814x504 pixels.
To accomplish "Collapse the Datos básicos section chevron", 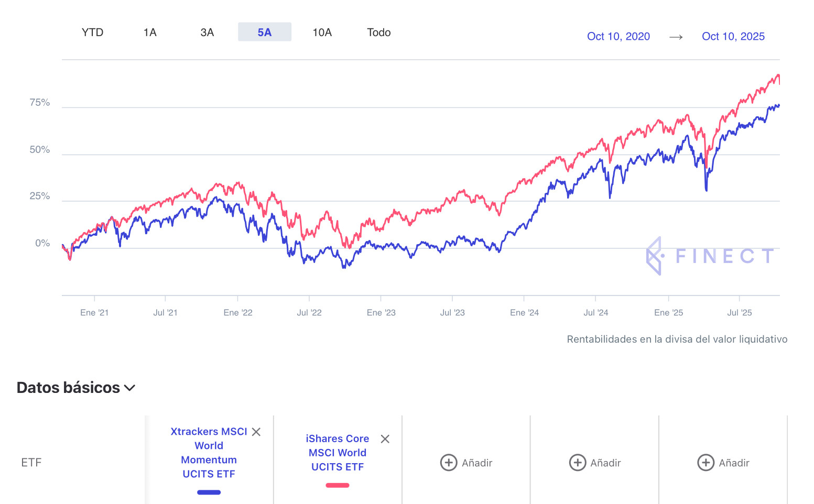I will point(129,388).
